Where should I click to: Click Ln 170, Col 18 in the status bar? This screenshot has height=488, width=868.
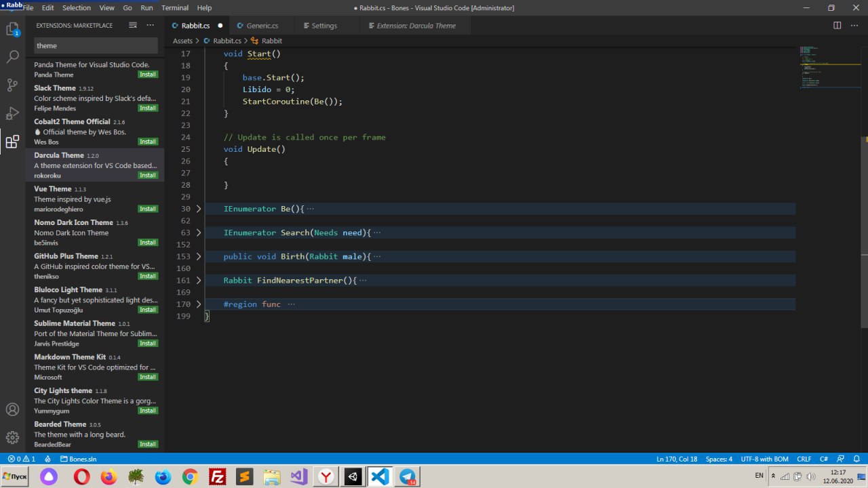pos(677,459)
